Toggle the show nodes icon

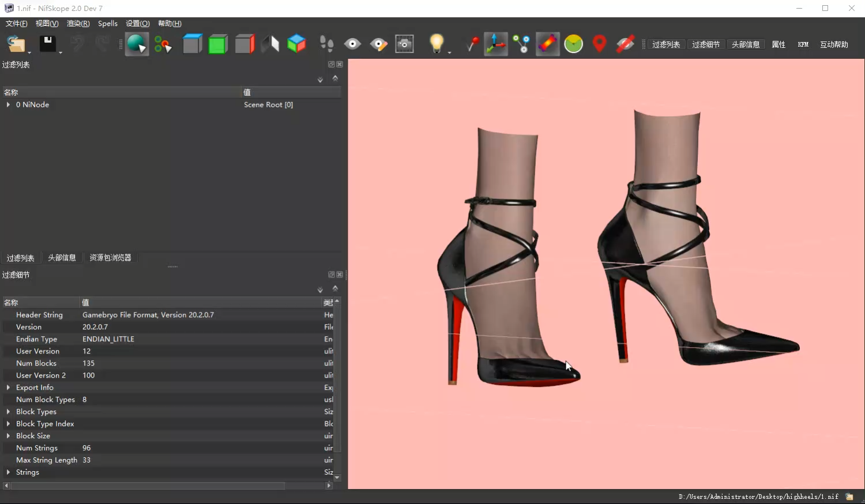coord(521,44)
